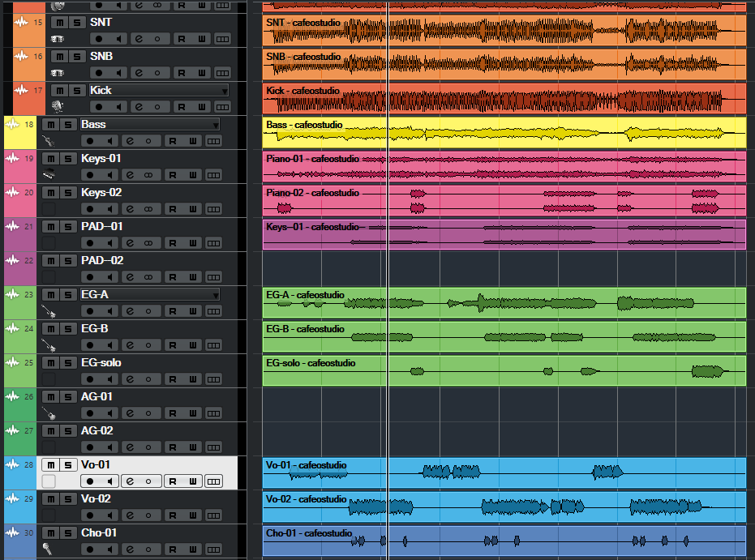
Task: Select the SNB track by its name
Action: pos(101,57)
